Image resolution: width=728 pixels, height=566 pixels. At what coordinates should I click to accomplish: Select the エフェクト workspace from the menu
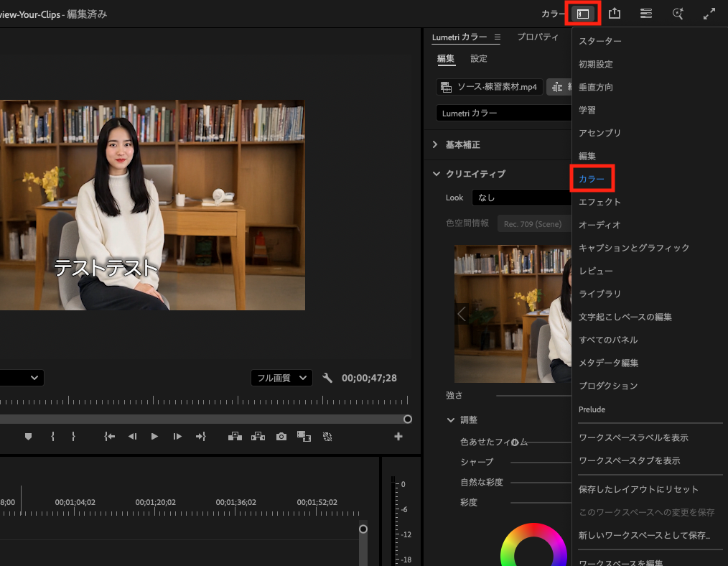tap(599, 202)
